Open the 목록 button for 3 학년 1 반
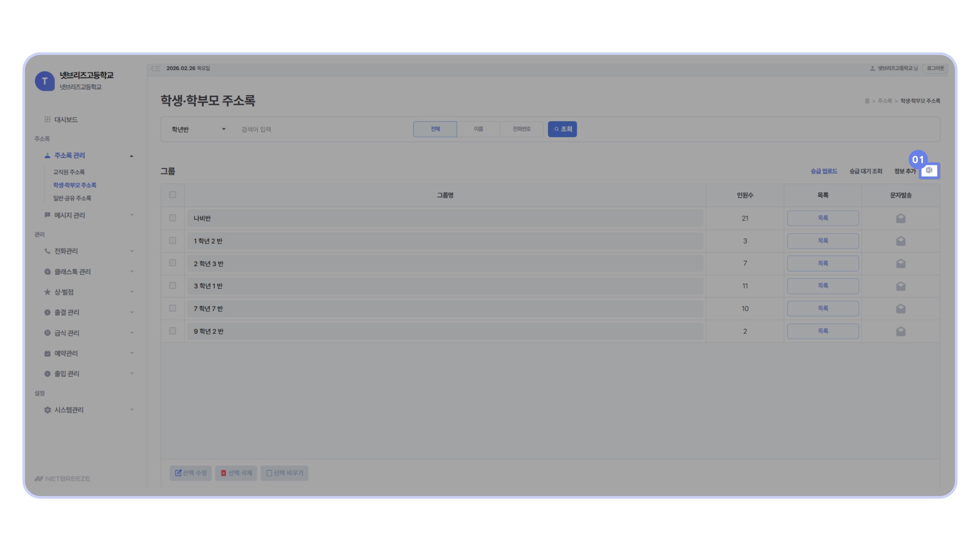 823,286
